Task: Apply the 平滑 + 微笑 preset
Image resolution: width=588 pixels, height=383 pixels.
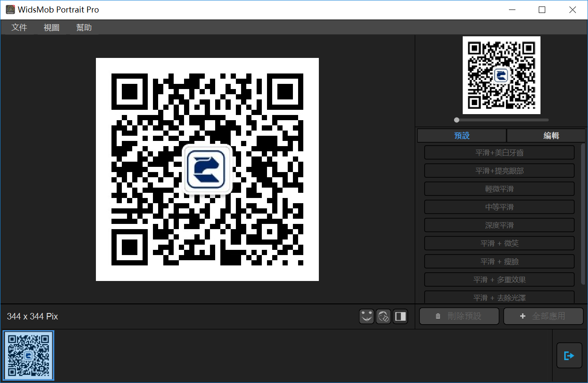Action: (x=499, y=243)
